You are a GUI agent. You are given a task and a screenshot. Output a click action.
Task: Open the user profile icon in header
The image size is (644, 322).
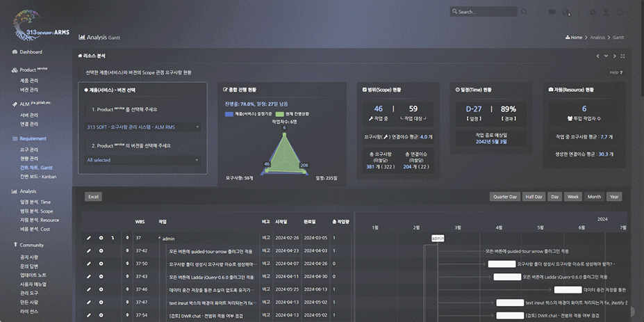pyautogui.click(x=606, y=12)
